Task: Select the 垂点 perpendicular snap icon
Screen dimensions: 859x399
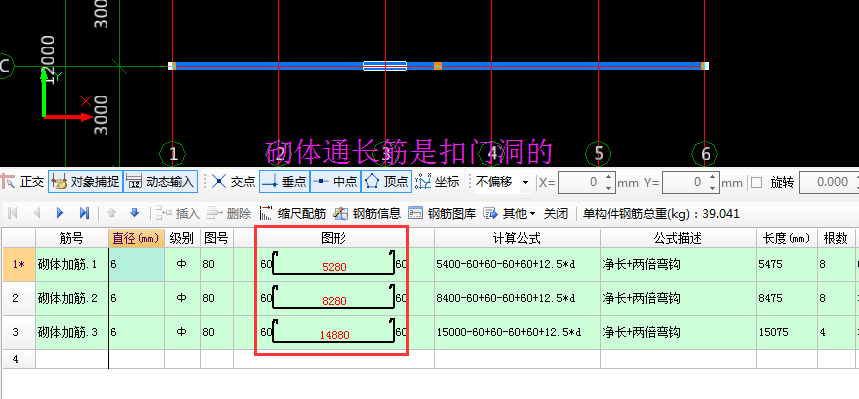Action: click(270, 181)
